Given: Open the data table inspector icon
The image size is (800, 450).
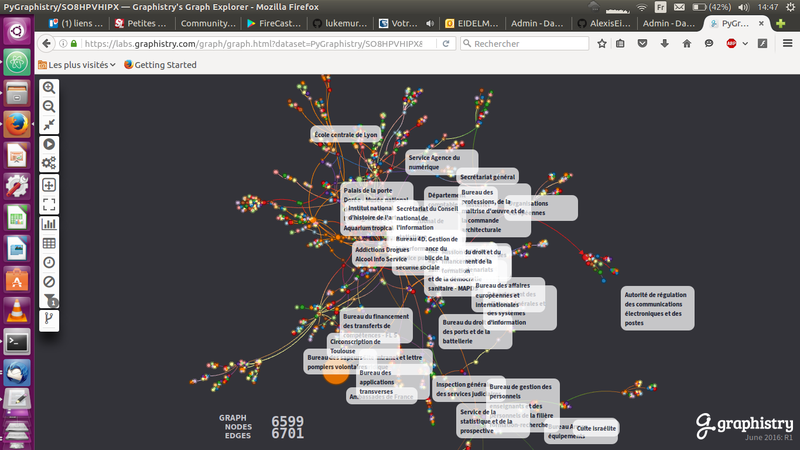Looking at the screenshot, I should pyautogui.click(x=49, y=243).
